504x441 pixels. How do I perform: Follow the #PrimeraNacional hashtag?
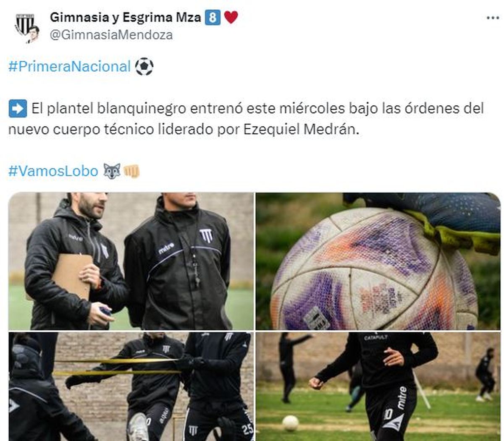[x=70, y=66]
